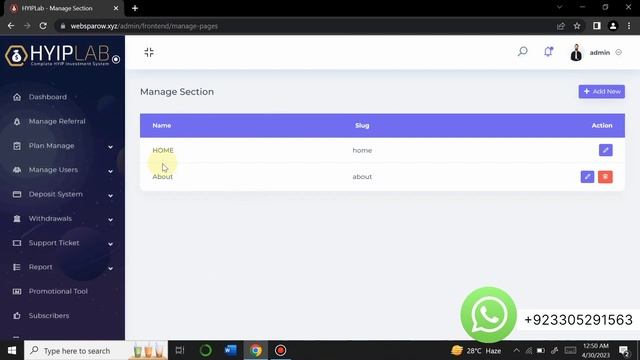Viewport: 640px width, 360px height.
Task: Click the Subscribers thumbs-up icon
Action: [x=17, y=316]
